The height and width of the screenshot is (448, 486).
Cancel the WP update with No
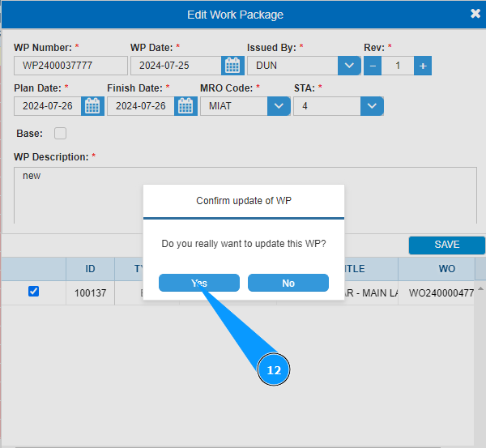point(288,283)
